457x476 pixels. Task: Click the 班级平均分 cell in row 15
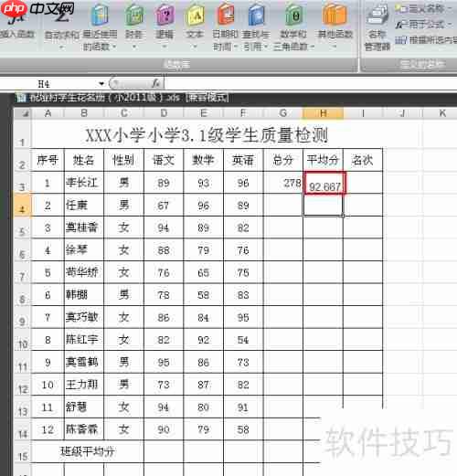coord(88,451)
